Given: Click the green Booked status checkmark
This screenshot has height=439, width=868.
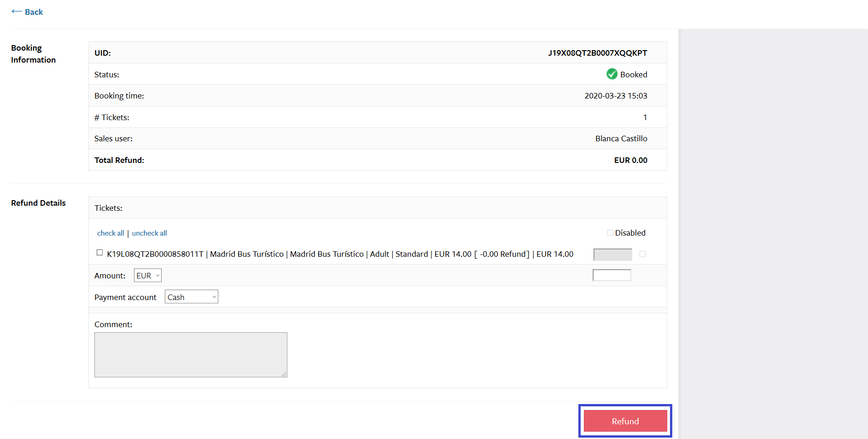Looking at the screenshot, I should click(611, 74).
